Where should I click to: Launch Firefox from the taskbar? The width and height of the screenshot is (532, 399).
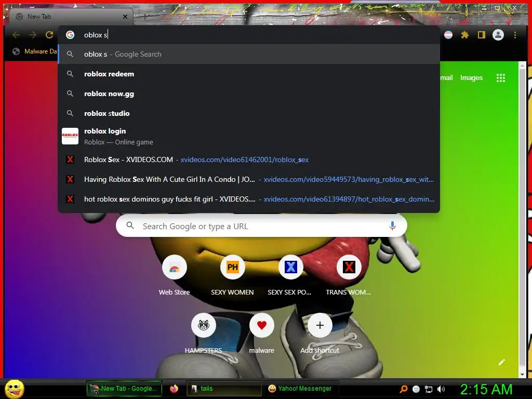pyautogui.click(x=174, y=389)
